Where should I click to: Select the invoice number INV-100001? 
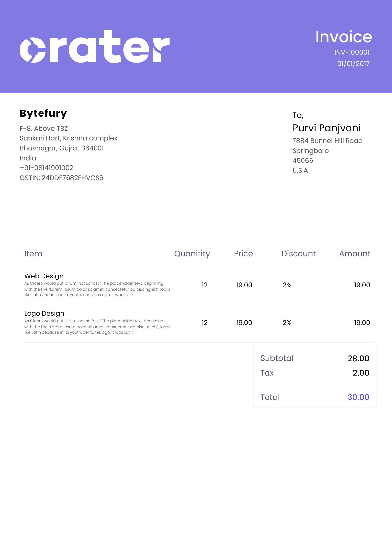[x=352, y=52]
